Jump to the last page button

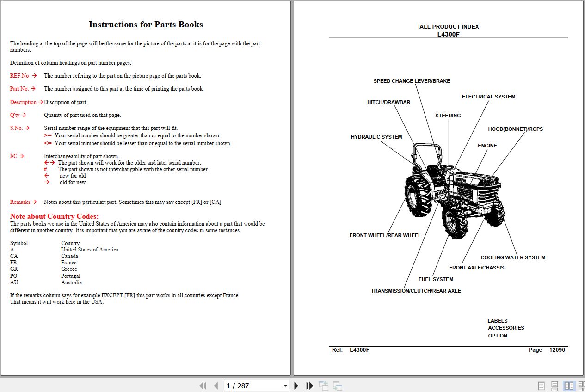310,386
